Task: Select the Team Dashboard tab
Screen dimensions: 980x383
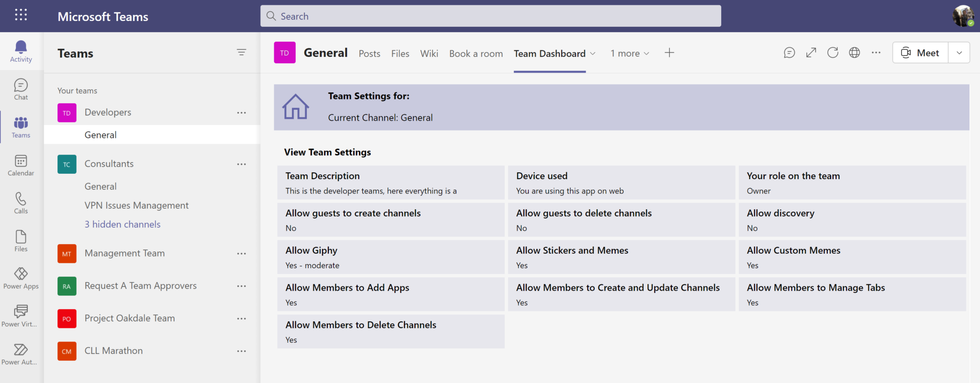Action: point(550,54)
